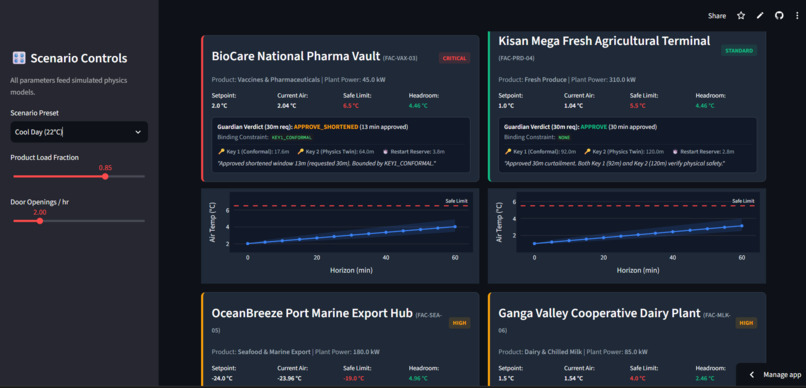Image resolution: width=806 pixels, height=388 pixels.
Task: Click the Kisan Safe Limit 5.5 °C value
Action: point(637,105)
